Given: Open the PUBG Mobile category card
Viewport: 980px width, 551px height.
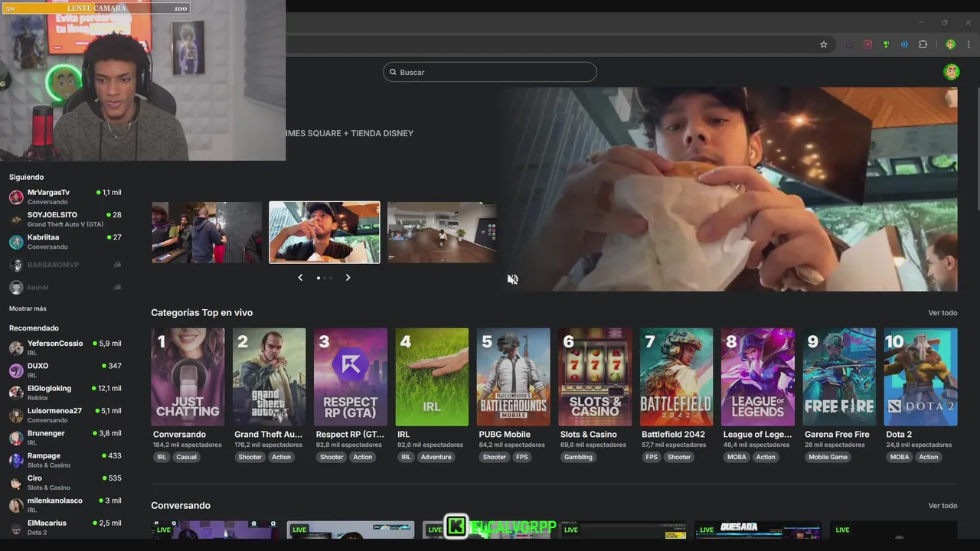Looking at the screenshot, I should [x=513, y=377].
